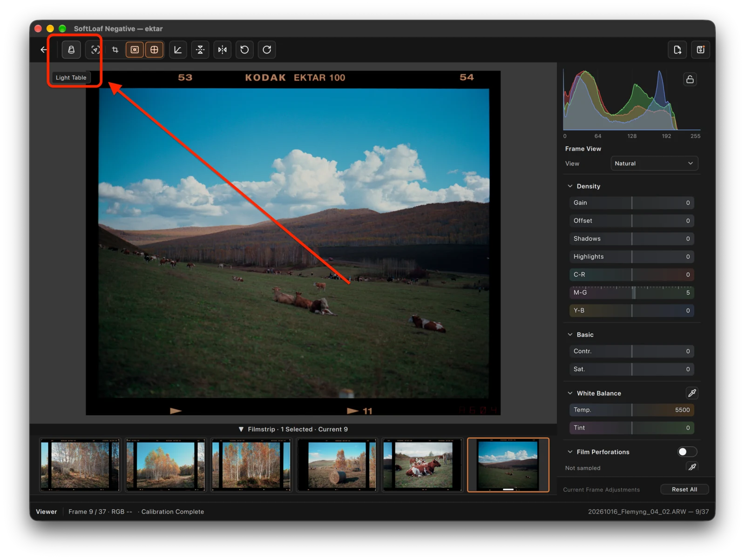This screenshot has height=560, width=745.
Task: Select the hay bale filmstrip thumbnail
Action: (x=337, y=465)
